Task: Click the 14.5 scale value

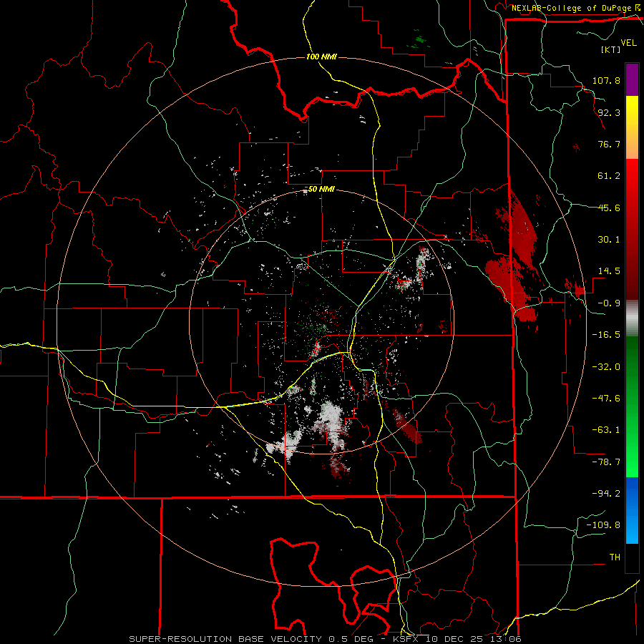Action: pyautogui.click(x=609, y=271)
